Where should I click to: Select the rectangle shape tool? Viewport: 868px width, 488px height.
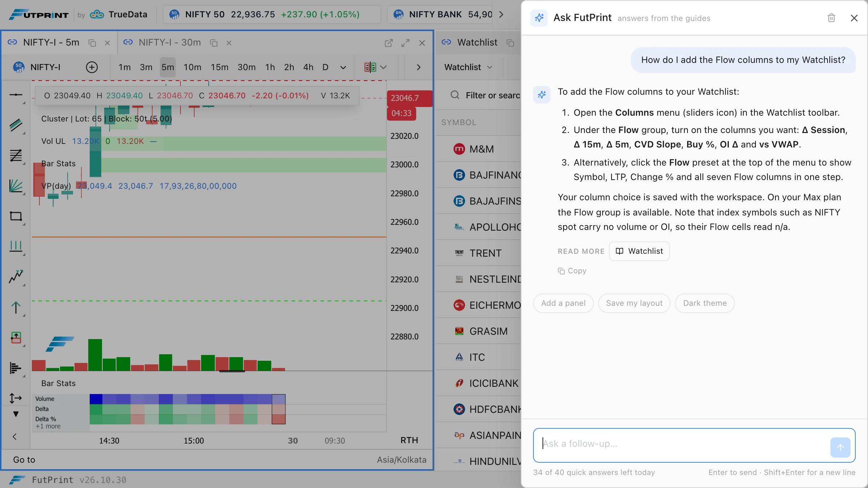(x=16, y=216)
